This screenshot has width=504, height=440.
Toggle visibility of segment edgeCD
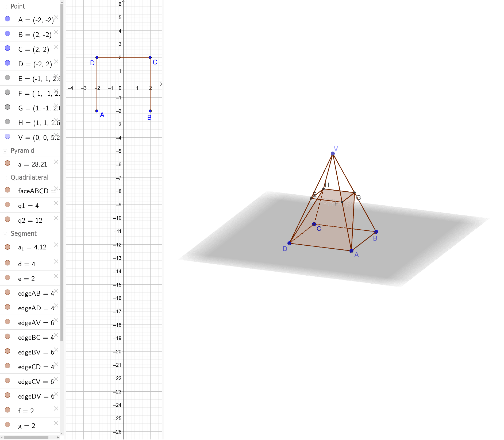coord(7,366)
